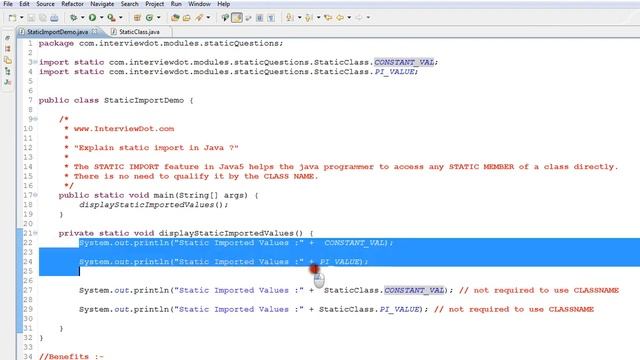Click the orange squares icon in the left sidebar
The width and height of the screenshot is (640, 360).
click(7, 49)
